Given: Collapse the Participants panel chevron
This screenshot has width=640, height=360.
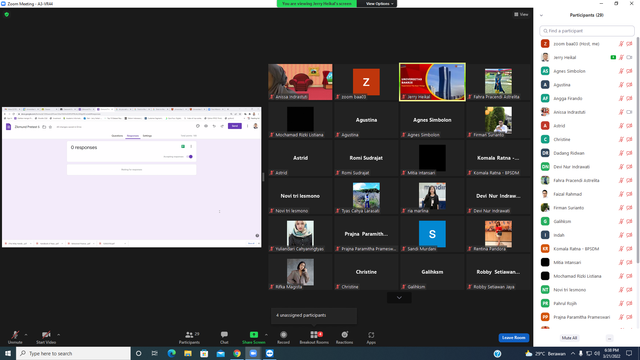Looking at the screenshot, I should click(x=541, y=16).
